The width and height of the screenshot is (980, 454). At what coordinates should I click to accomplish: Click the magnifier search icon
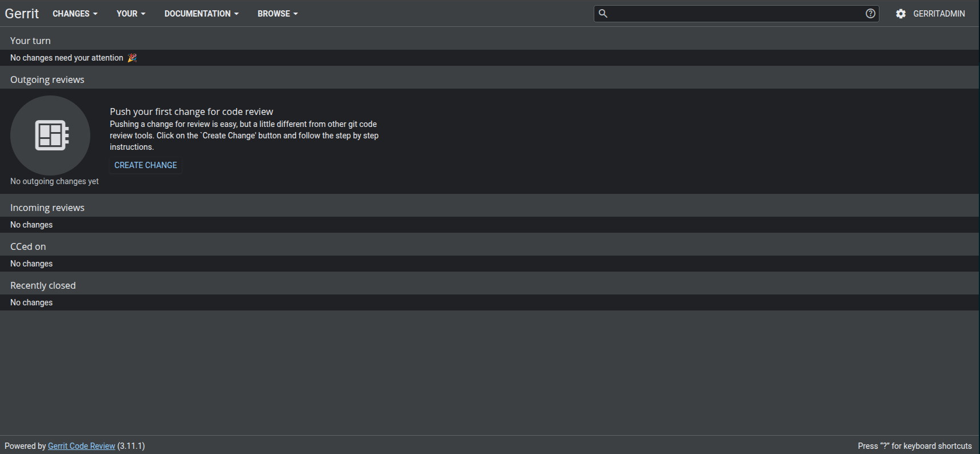pyautogui.click(x=603, y=14)
